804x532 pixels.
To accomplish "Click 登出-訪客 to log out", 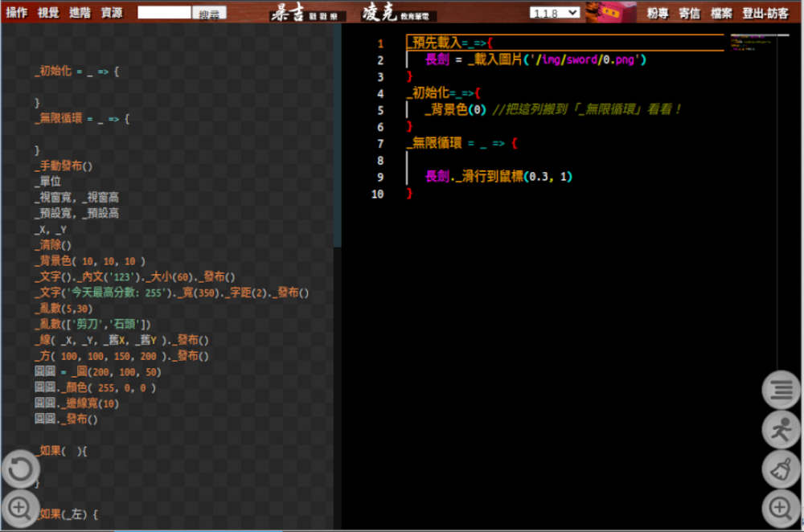I will [765, 13].
